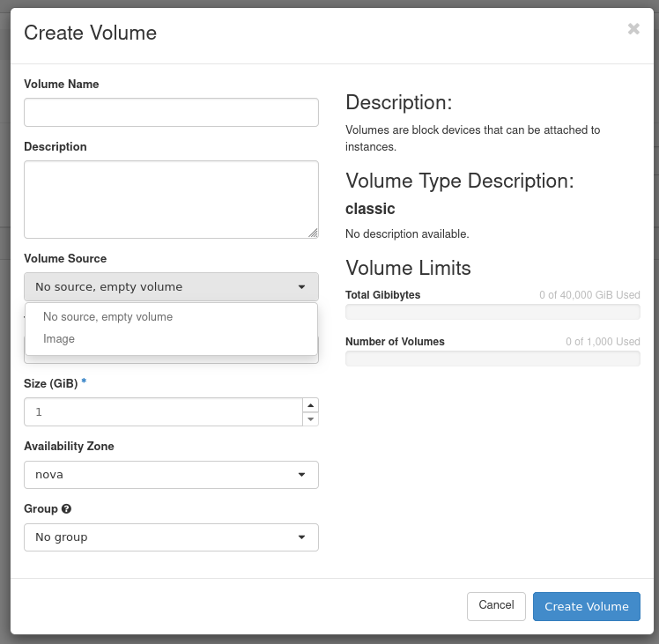Expand the Group dropdown showing No group

(171, 537)
